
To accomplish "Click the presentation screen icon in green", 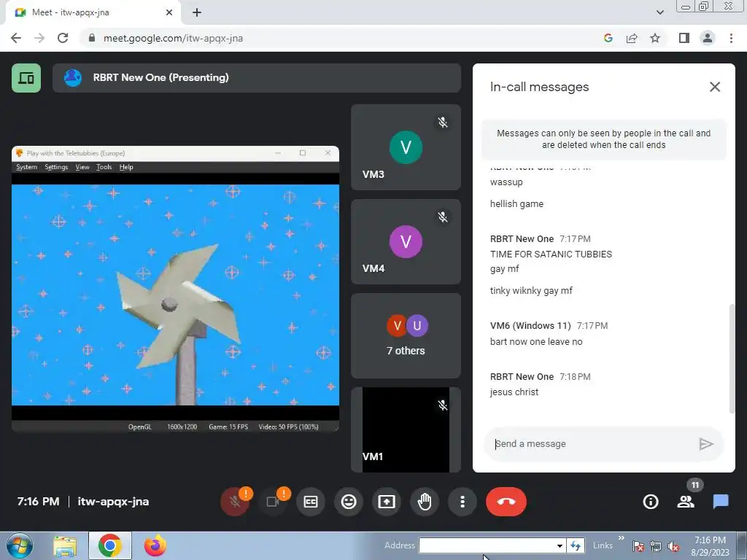I will pyautogui.click(x=26, y=77).
